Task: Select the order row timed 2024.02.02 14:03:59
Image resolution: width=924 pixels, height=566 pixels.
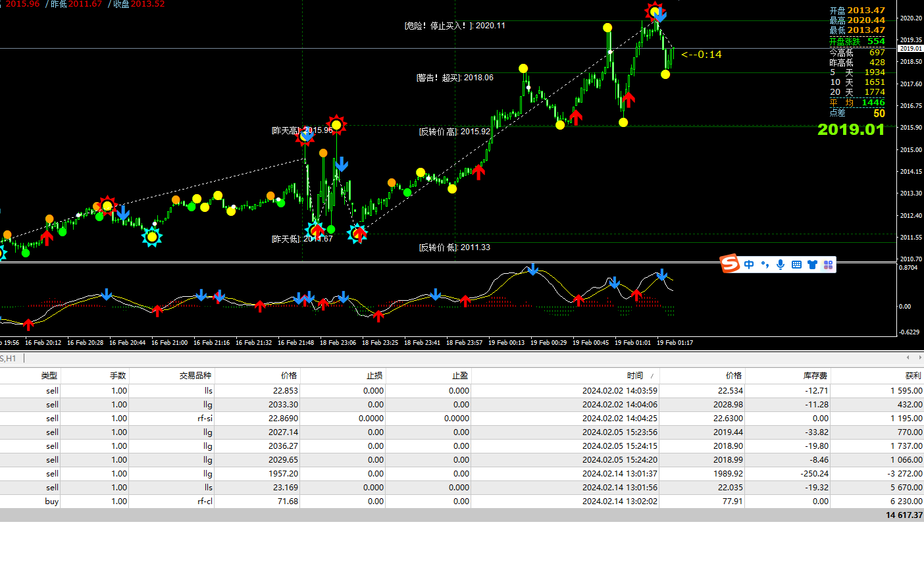Action: [x=462, y=391]
